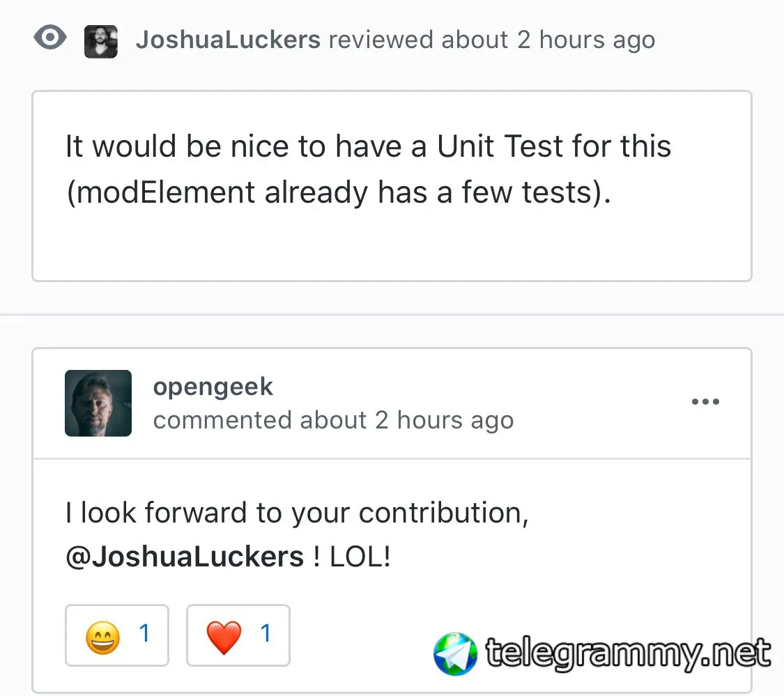The image size is (784, 696).
Task: Click the red heart emoji icon
Action: coord(224,637)
